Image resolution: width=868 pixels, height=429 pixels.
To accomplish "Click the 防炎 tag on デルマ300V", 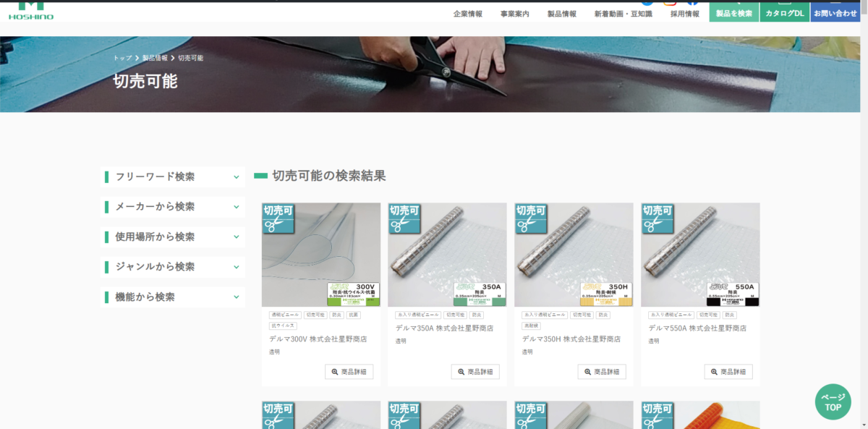I will pos(337,315).
